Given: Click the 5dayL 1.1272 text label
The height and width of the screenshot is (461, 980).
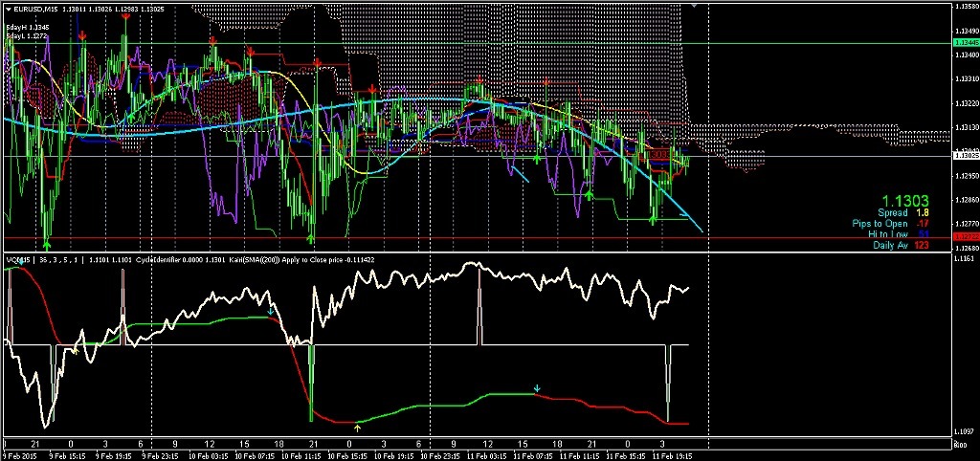Looking at the screenshot, I should tap(27, 35).
